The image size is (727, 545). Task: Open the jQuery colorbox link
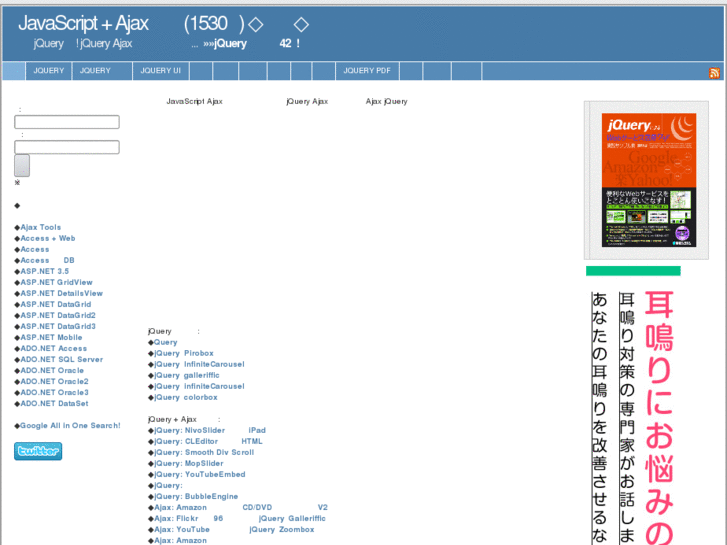pyautogui.click(x=185, y=398)
